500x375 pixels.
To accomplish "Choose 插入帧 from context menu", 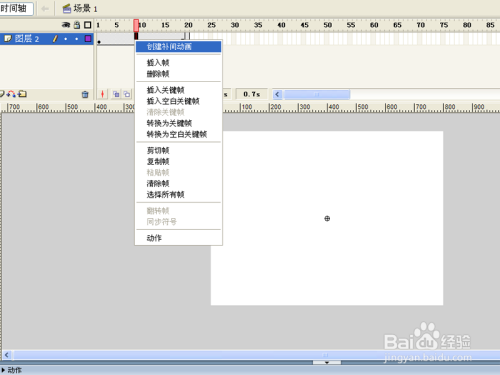I will click(178, 63).
